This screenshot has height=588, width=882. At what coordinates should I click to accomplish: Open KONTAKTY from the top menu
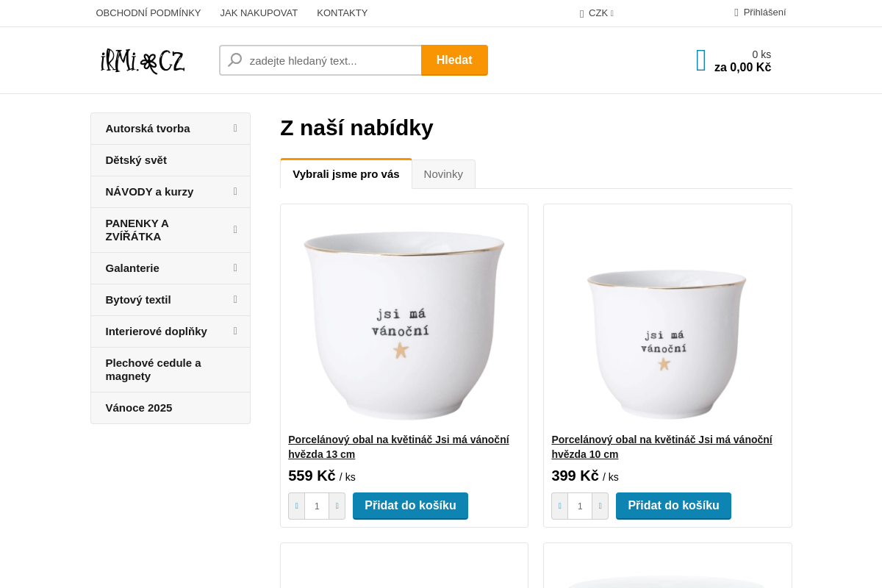[342, 12]
